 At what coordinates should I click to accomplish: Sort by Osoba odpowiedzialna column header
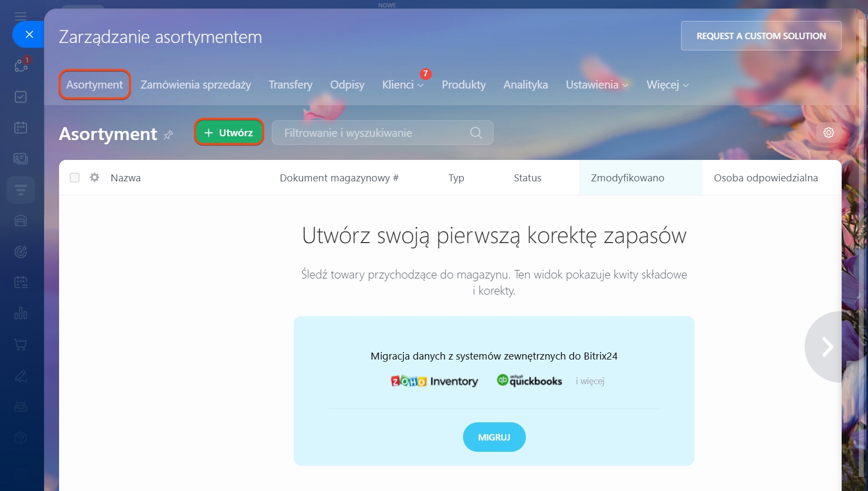pos(765,178)
